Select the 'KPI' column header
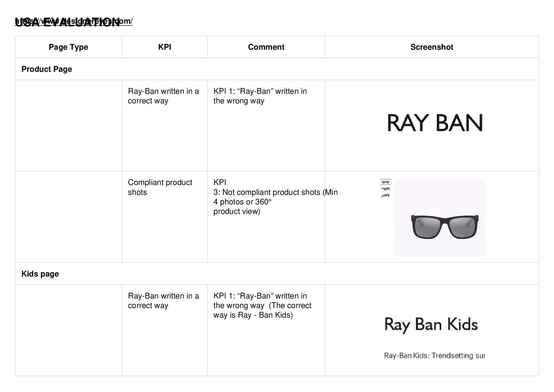 pyautogui.click(x=164, y=47)
